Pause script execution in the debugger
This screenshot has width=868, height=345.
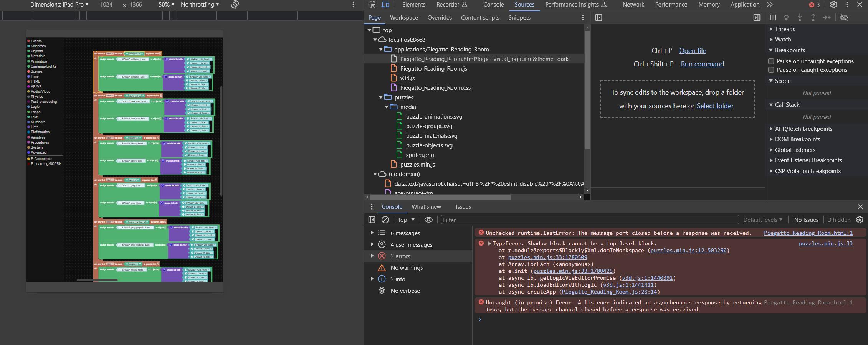tap(773, 18)
